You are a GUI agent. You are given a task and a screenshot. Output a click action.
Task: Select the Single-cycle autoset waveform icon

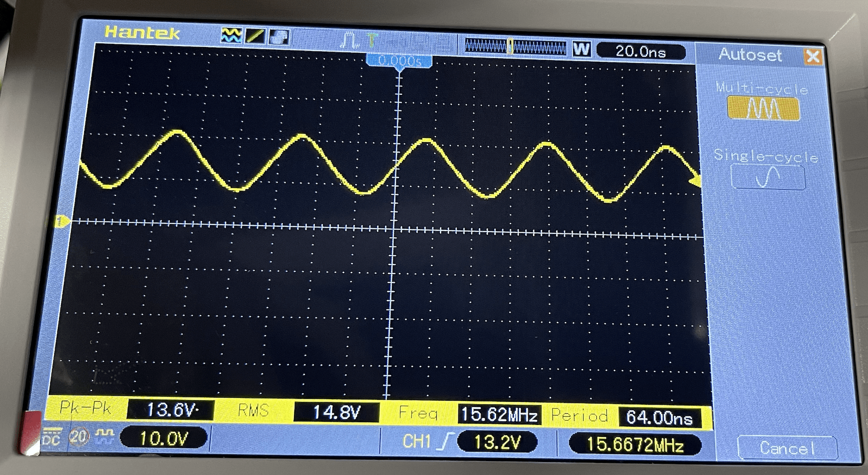pos(768,177)
